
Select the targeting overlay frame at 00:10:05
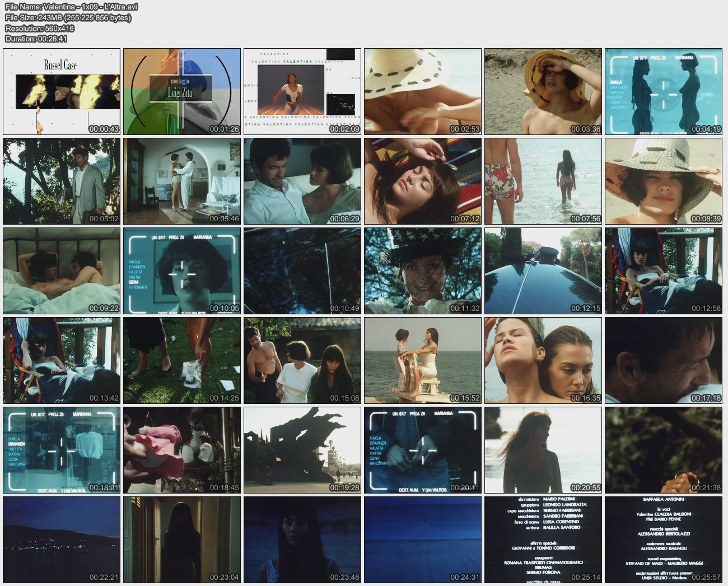(182, 271)
